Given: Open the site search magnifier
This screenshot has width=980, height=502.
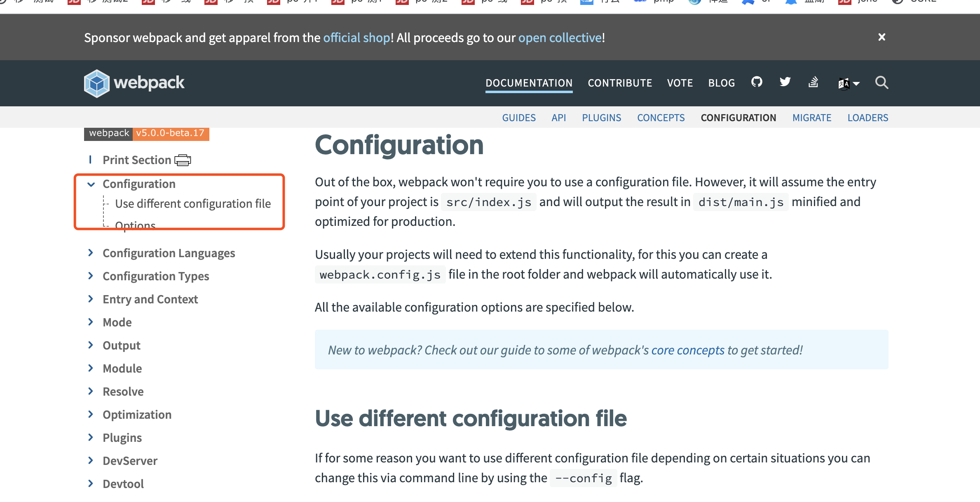Looking at the screenshot, I should point(882,82).
